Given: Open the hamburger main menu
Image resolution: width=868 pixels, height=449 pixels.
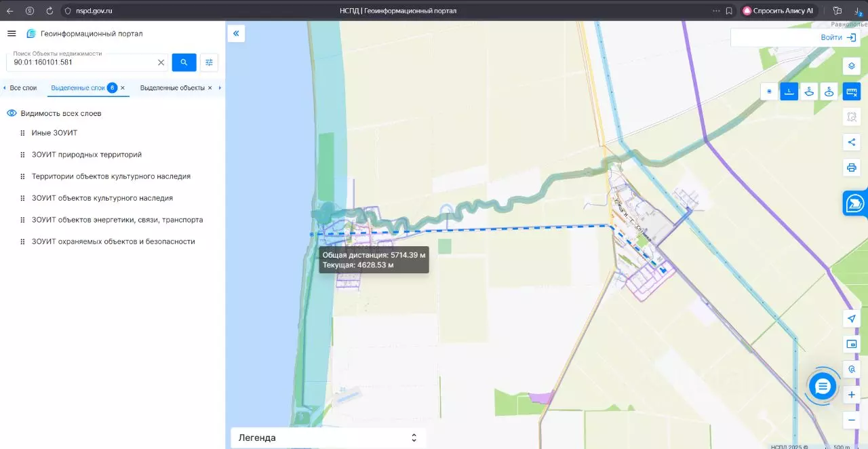Looking at the screenshot, I should coord(12,33).
